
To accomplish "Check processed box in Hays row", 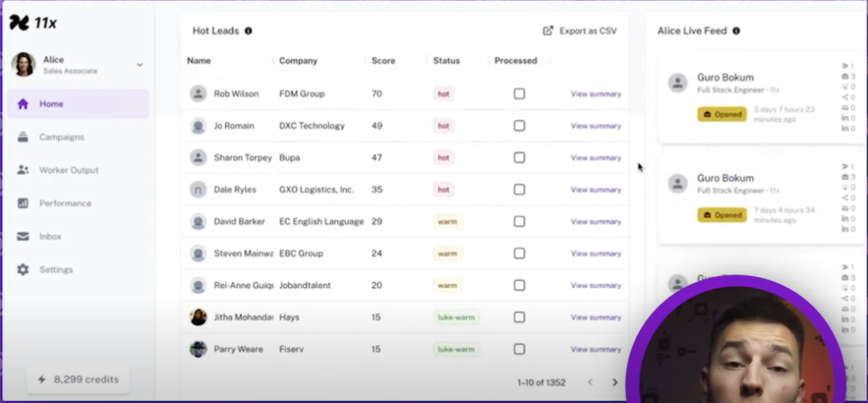I will pos(519,317).
